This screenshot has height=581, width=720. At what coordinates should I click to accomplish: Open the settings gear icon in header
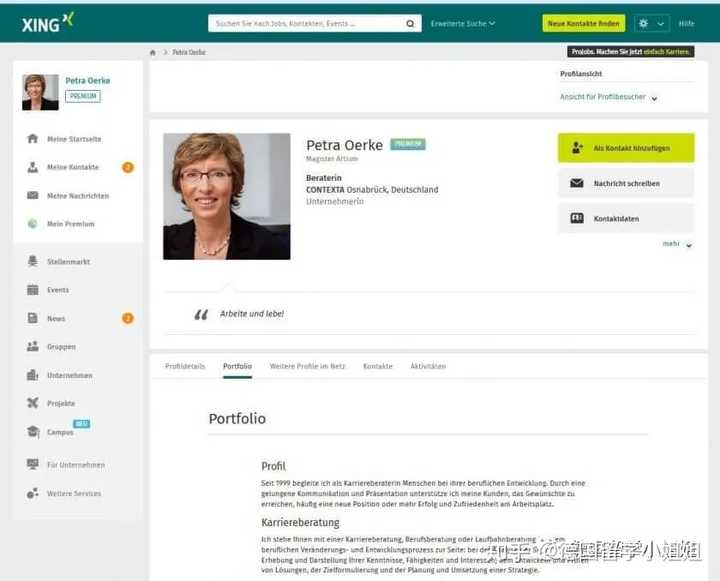click(x=643, y=23)
